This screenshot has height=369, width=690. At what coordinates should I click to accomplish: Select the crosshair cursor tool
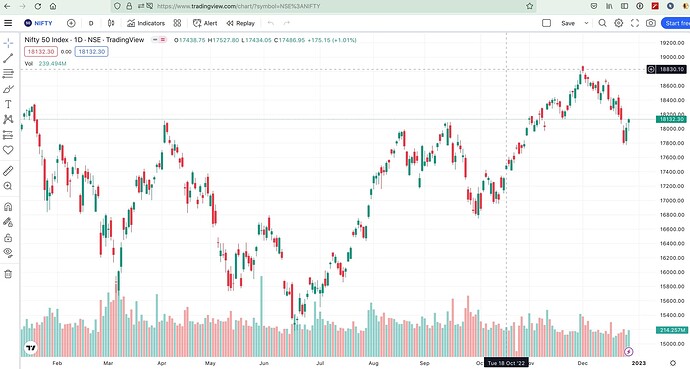[x=8, y=43]
